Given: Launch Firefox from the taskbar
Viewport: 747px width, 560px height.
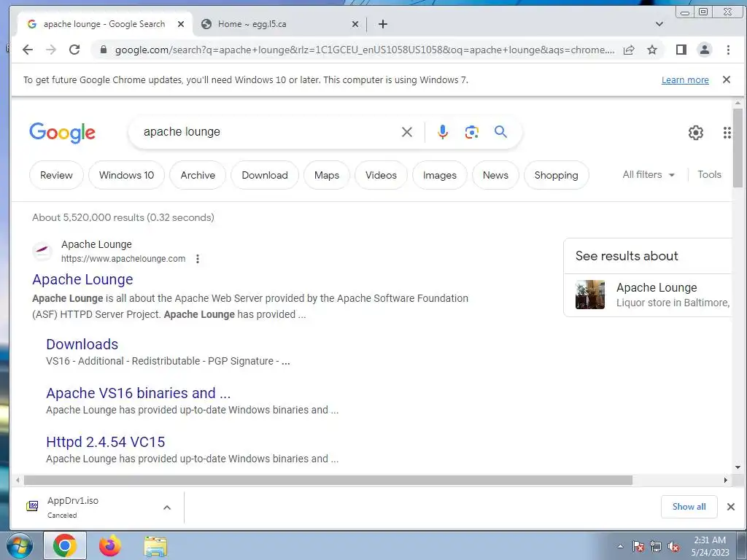Looking at the screenshot, I should 110,545.
